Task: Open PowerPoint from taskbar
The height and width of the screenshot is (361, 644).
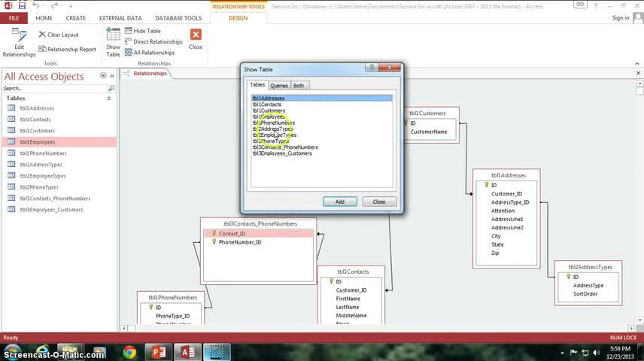Action: [x=159, y=352]
